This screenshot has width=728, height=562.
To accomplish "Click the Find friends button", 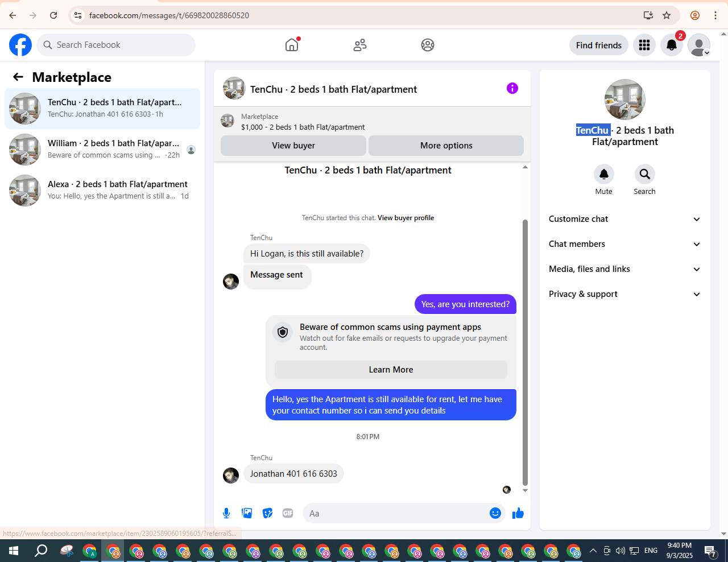I will tap(599, 45).
